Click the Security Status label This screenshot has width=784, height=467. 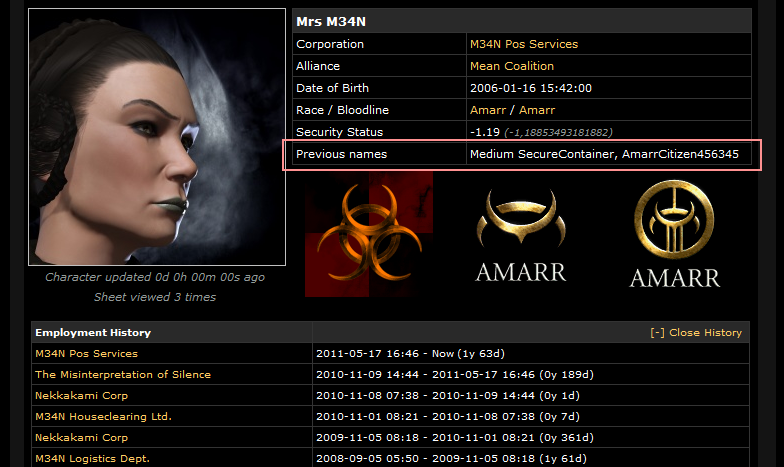click(339, 132)
